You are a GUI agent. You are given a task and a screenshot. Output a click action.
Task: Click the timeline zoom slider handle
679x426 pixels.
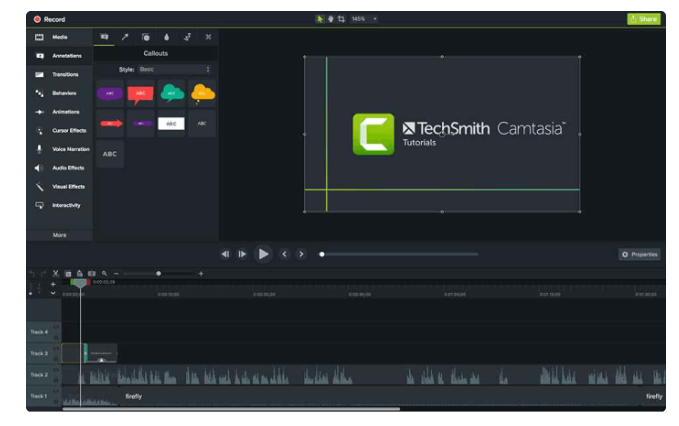click(158, 274)
